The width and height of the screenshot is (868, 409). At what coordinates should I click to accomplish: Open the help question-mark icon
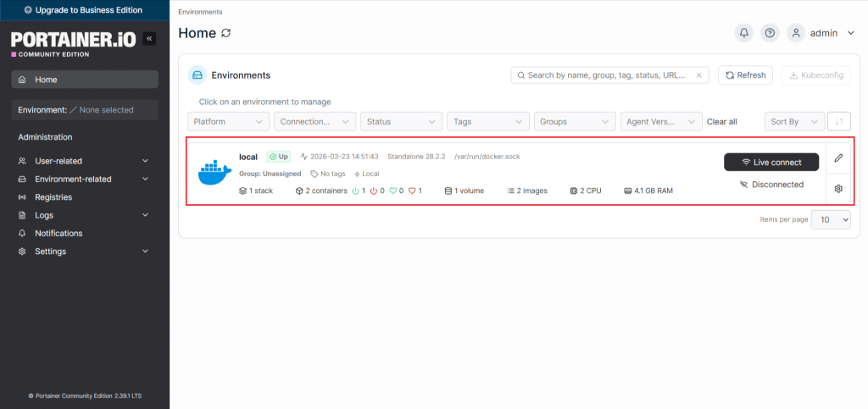[770, 33]
